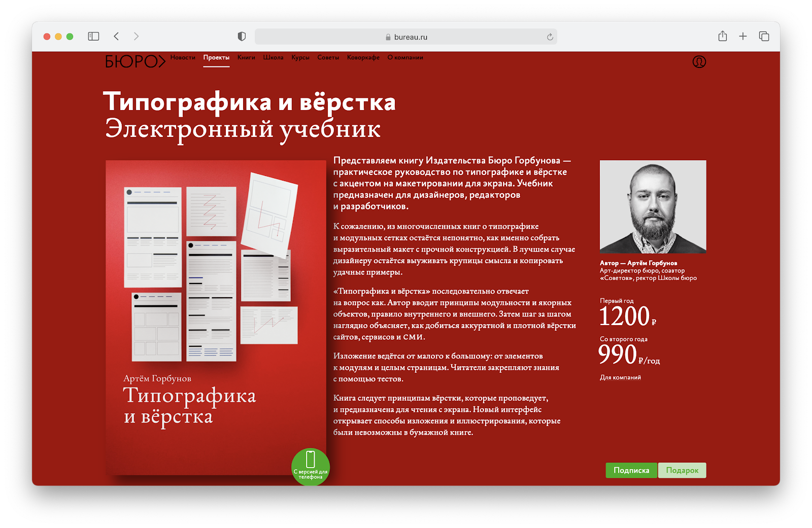This screenshot has width=812, height=528.
Task: Go to the Школа section
Action: click(x=273, y=57)
